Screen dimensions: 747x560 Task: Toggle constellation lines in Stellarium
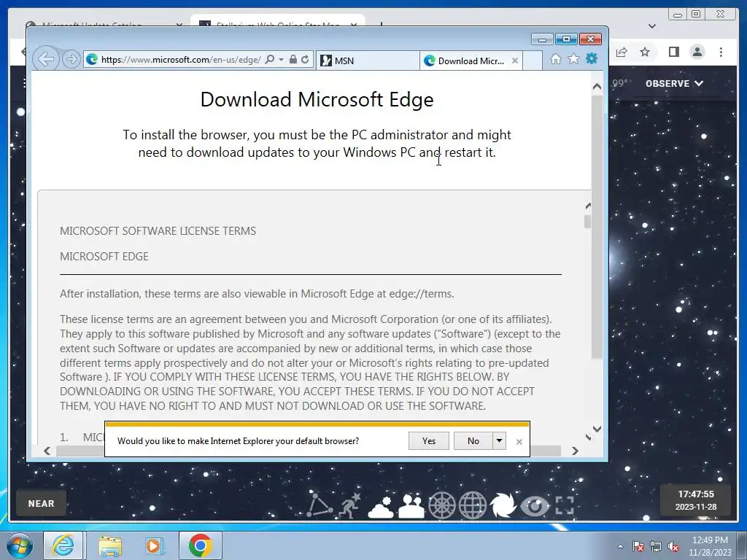pyautogui.click(x=319, y=505)
